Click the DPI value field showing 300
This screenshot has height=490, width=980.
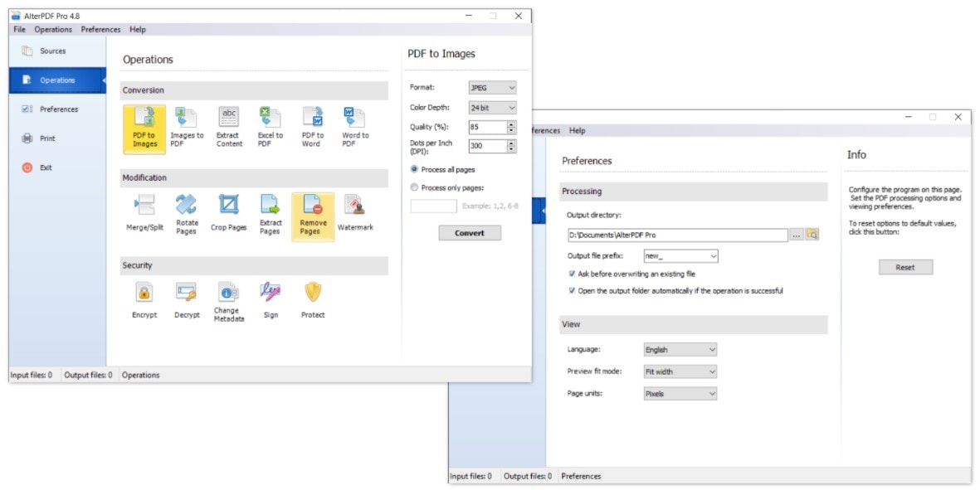click(x=487, y=146)
